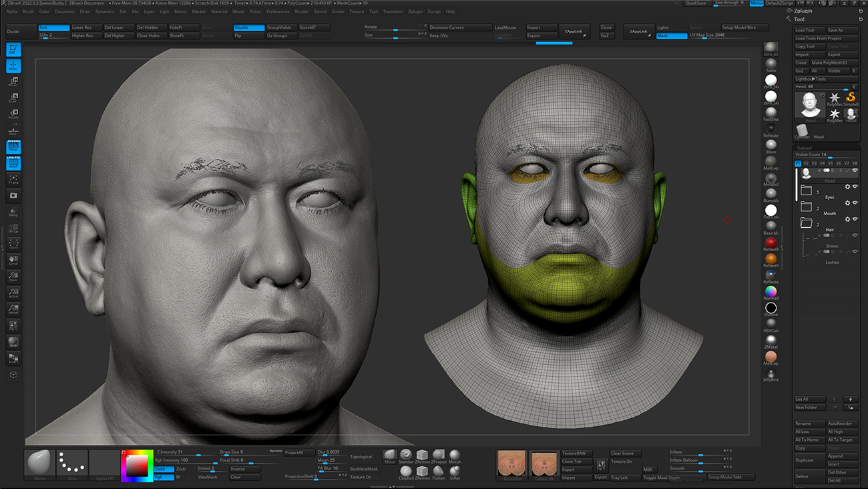Toggle visibility eye for Mouth folder
The height and width of the screenshot is (489, 868).
pos(855,202)
